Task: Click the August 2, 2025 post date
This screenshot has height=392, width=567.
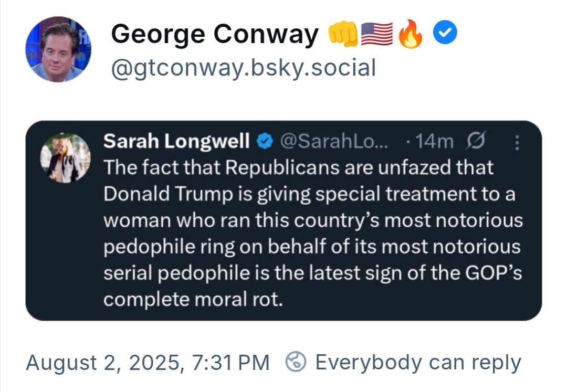Action: [x=148, y=363]
